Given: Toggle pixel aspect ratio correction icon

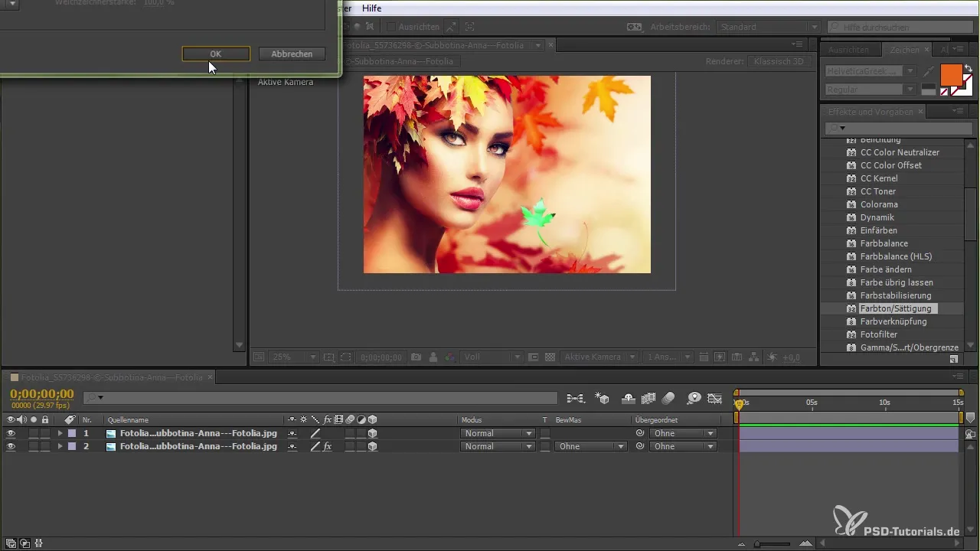Looking at the screenshot, I should point(704,357).
